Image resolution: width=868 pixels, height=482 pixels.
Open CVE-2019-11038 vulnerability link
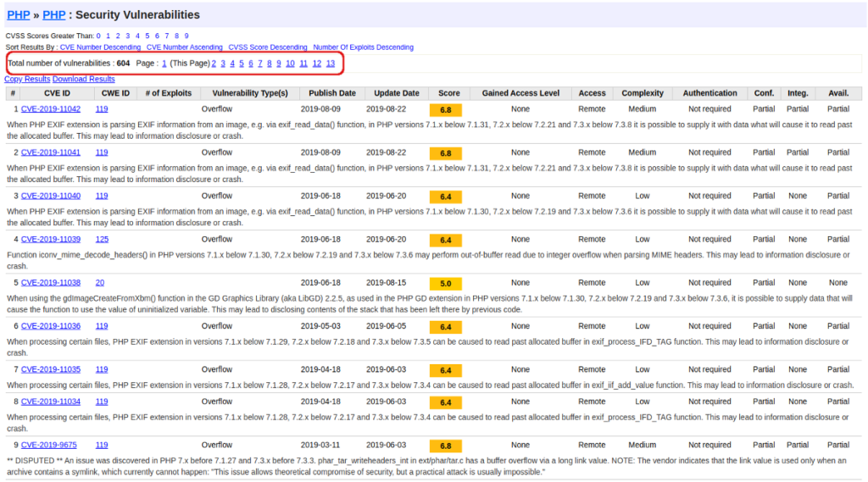coord(50,282)
